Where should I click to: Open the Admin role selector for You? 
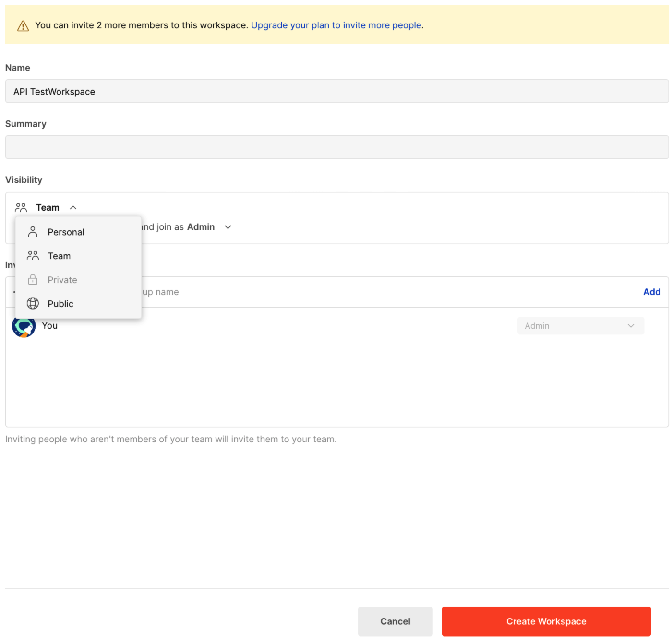580,326
